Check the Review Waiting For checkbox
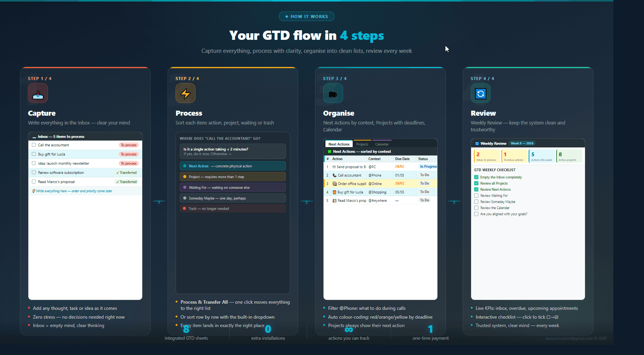The height and width of the screenshot is (355, 644). click(x=476, y=195)
